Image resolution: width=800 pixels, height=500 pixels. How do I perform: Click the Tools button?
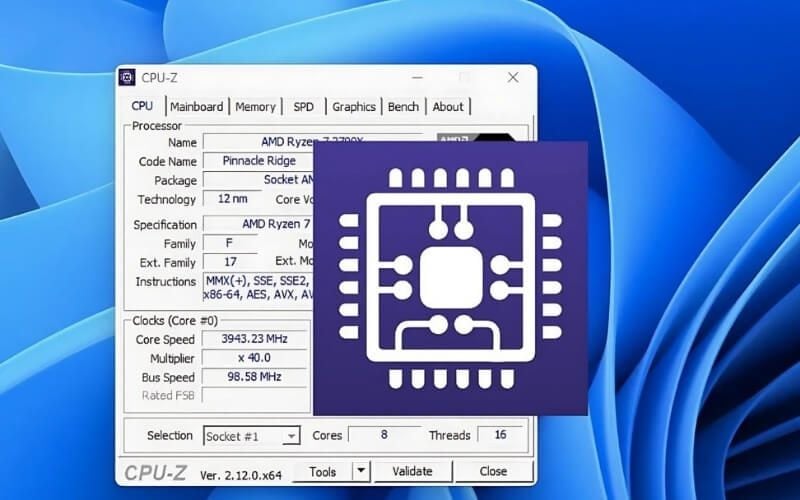tap(322, 472)
